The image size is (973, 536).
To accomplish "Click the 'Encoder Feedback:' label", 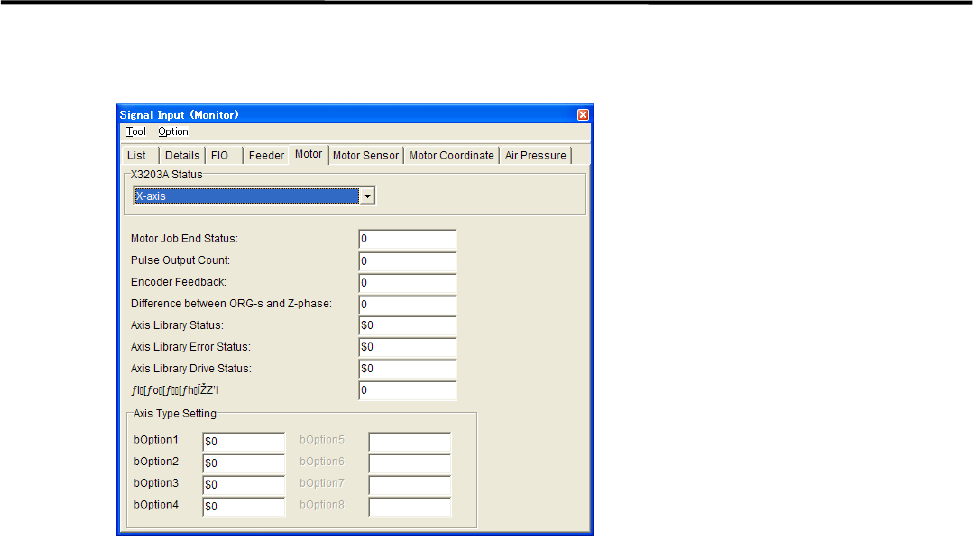I will point(179,282).
